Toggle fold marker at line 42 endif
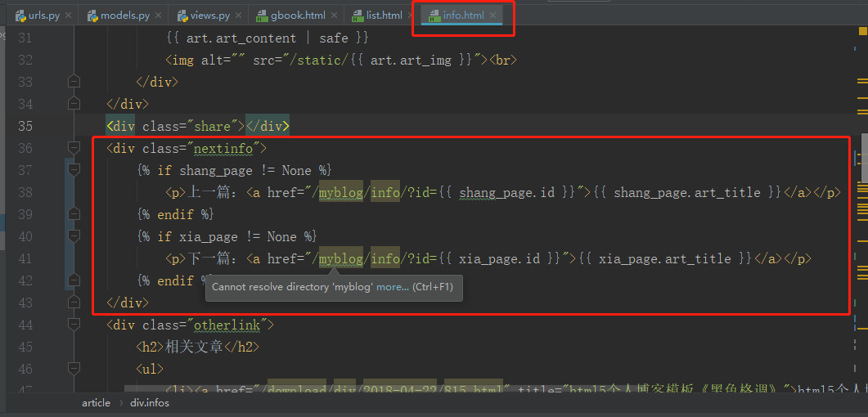868x417 pixels. 74,280
